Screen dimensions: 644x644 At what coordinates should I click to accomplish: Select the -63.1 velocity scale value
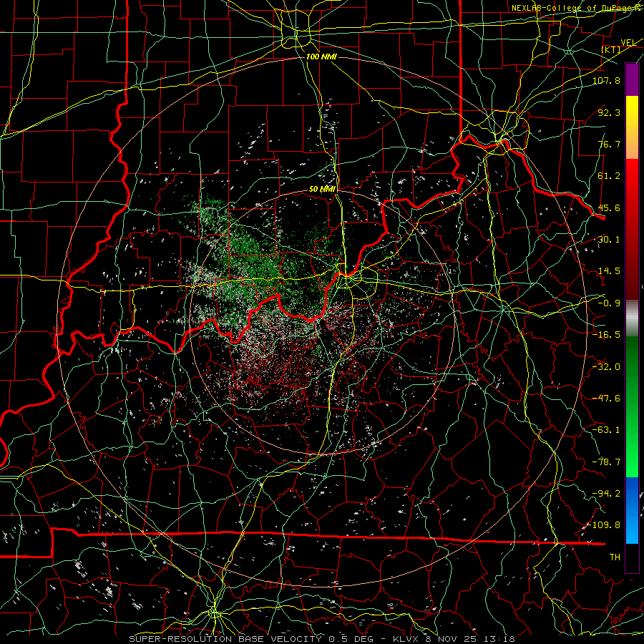coord(606,430)
